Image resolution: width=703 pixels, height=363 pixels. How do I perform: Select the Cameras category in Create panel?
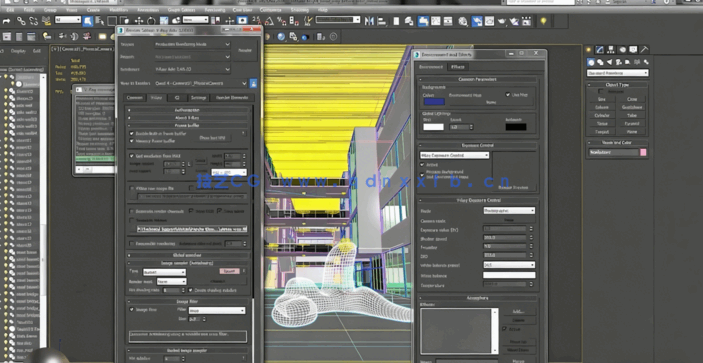(618, 62)
